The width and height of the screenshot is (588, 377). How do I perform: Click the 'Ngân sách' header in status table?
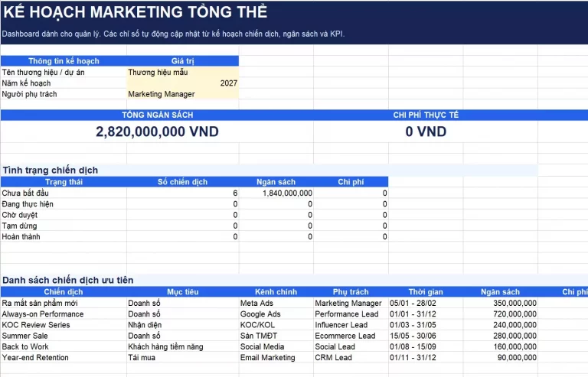pos(276,182)
